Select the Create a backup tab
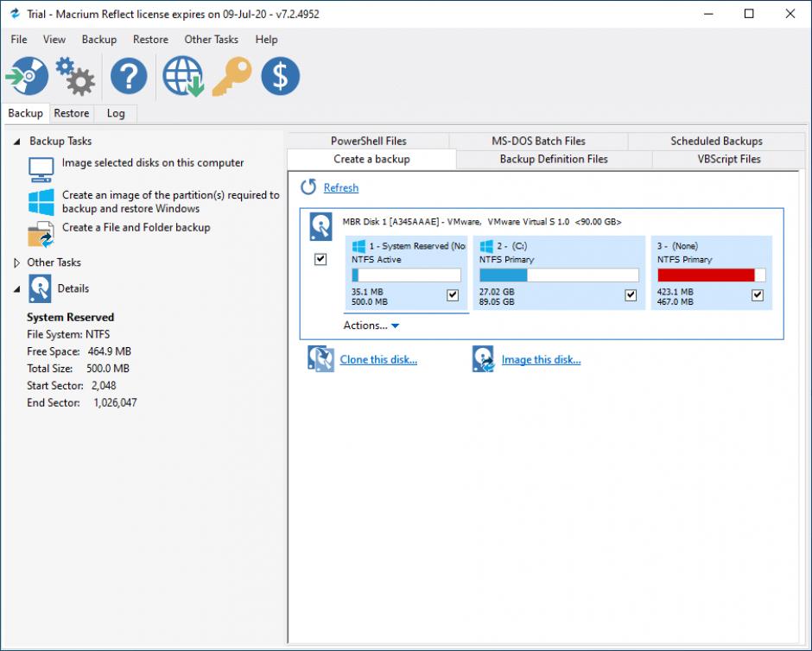 [x=371, y=159]
